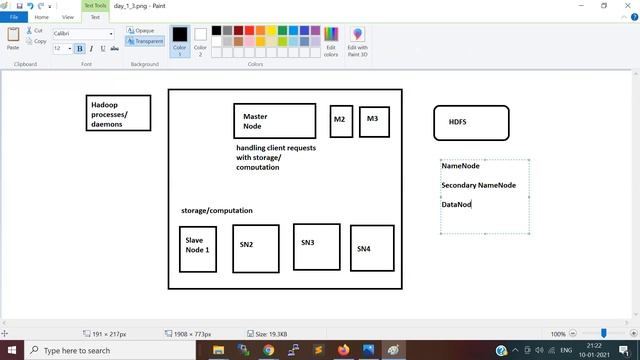Pick the black palette swatch
640x360 pixels.
click(216, 30)
